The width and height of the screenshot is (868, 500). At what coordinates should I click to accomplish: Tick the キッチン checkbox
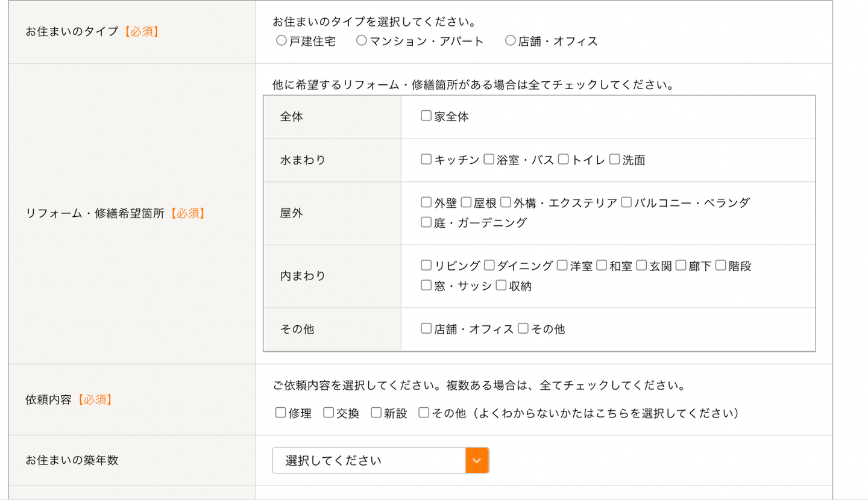pos(426,160)
